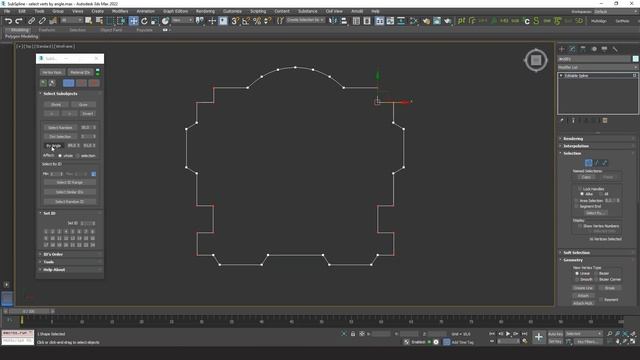Open the Workspaces Default dropdown

coord(615,11)
